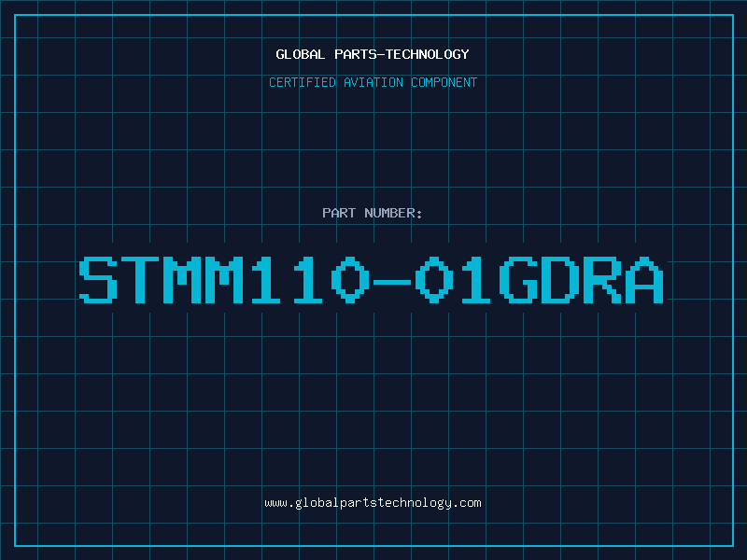747x560 pixels.
Task: Click the GLOBAL PARTS-TECHNOLOGY heading
Action: click(x=373, y=54)
